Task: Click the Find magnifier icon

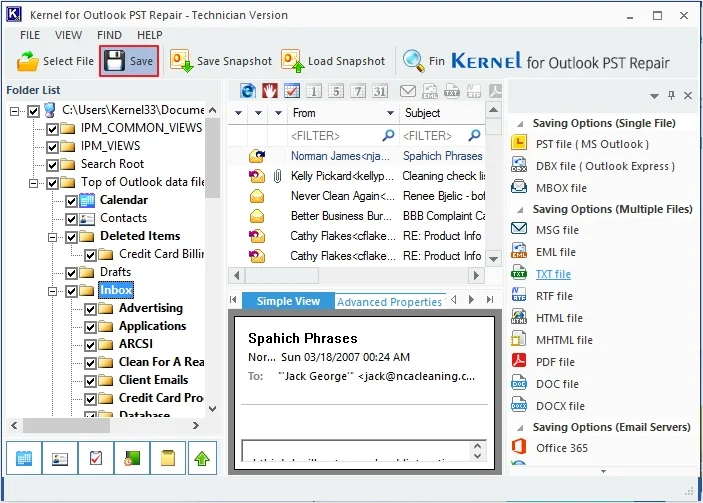Action: [x=413, y=61]
